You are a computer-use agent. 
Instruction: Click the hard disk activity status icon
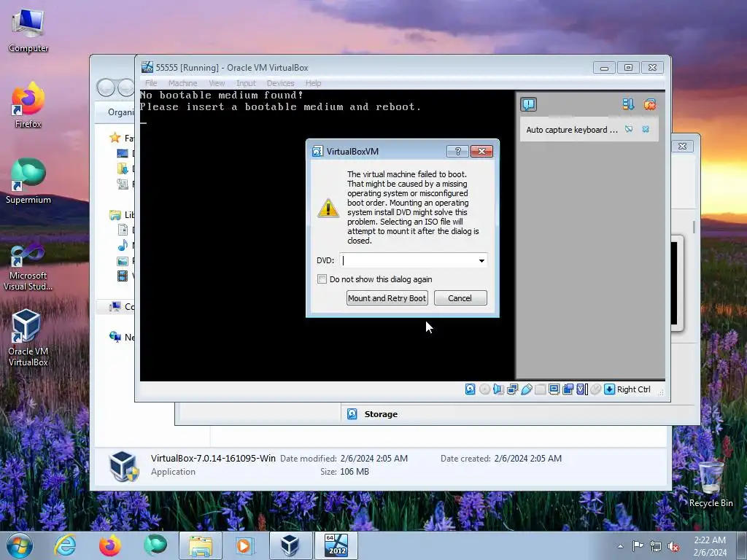point(471,389)
